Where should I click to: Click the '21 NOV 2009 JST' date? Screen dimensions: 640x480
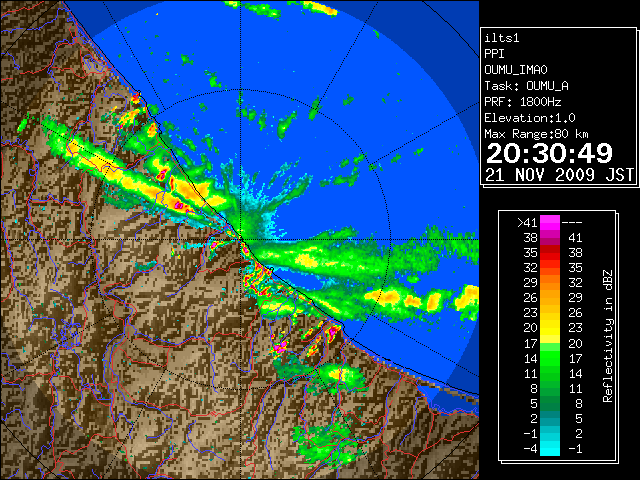tap(560, 175)
